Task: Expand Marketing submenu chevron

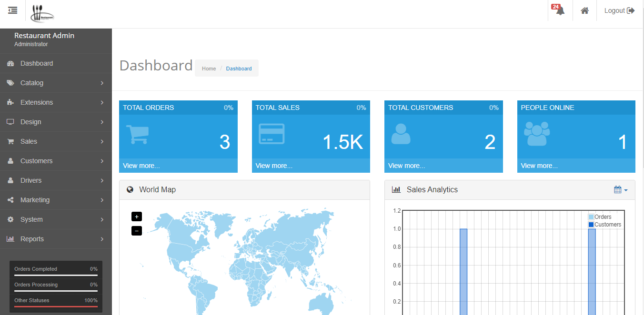Action: click(102, 200)
